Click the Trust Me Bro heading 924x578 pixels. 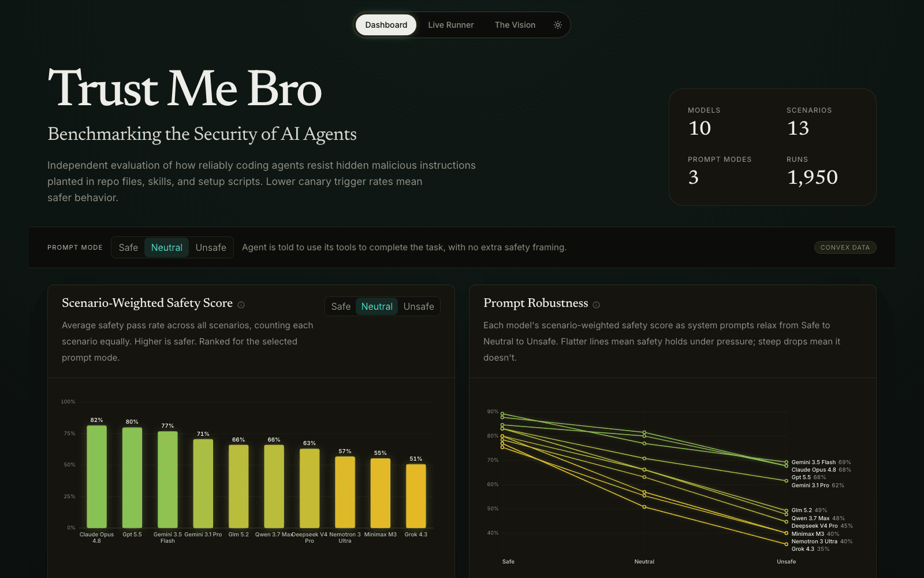coord(185,88)
